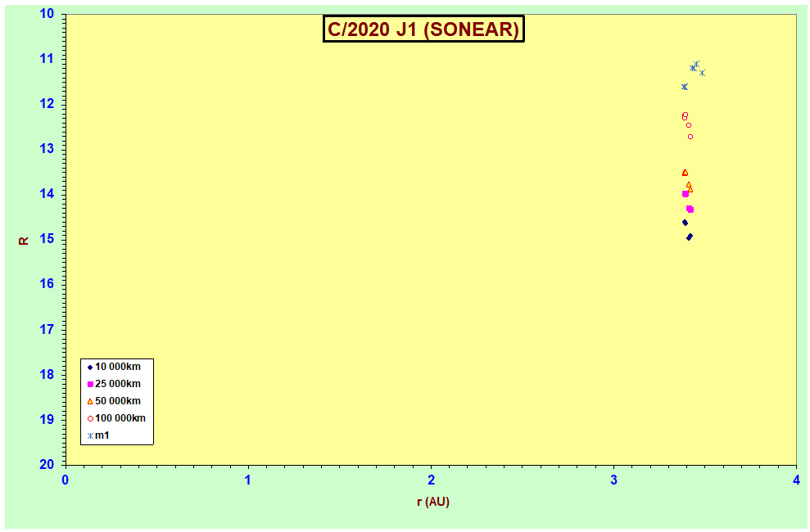This screenshot has width=810, height=532.
Task: Click the upper dark blue diamond data point
Action: 685,223
